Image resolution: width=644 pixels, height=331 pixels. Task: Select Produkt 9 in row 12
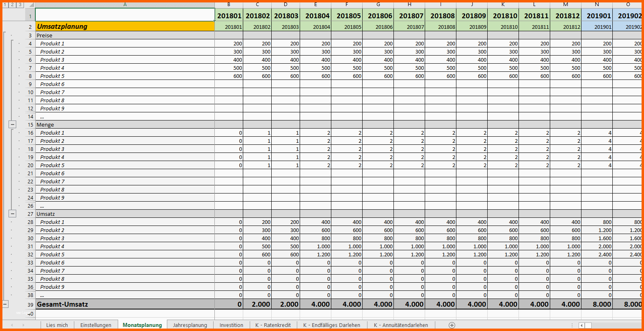125,108
